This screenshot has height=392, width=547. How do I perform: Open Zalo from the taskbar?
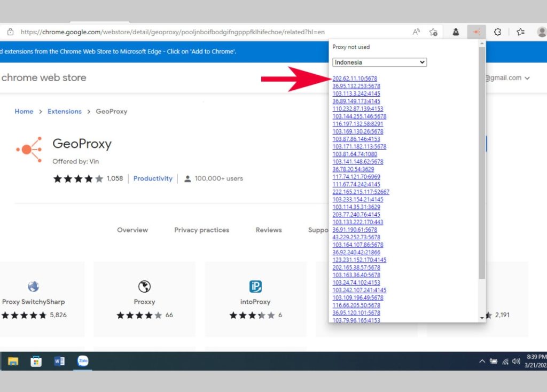tap(83, 360)
